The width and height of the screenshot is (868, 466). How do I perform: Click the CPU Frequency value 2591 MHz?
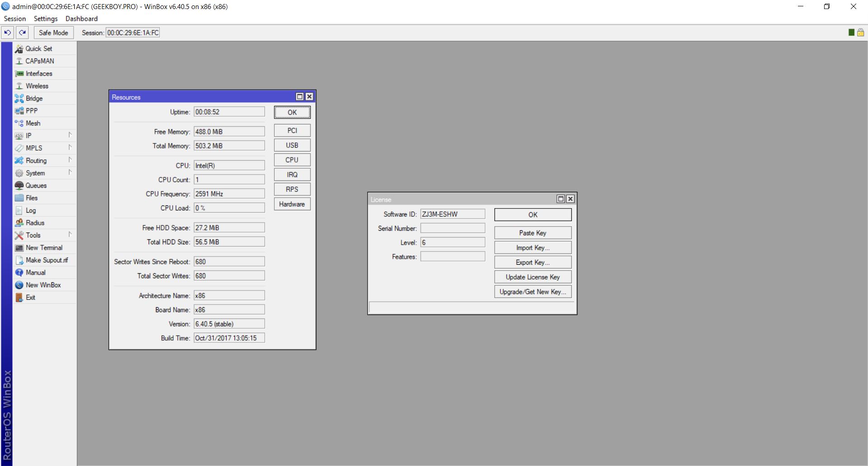(x=229, y=194)
